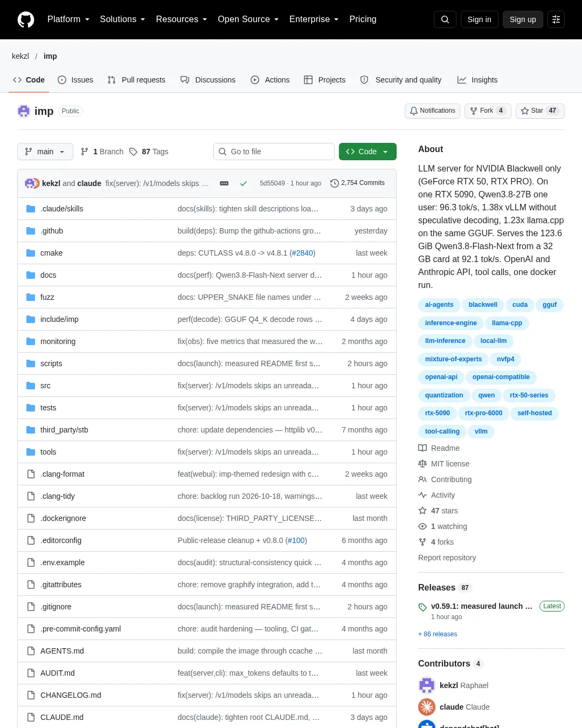The image size is (582, 728).
Task: Click the eye icon beside 1 watching
Action: pos(422,526)
